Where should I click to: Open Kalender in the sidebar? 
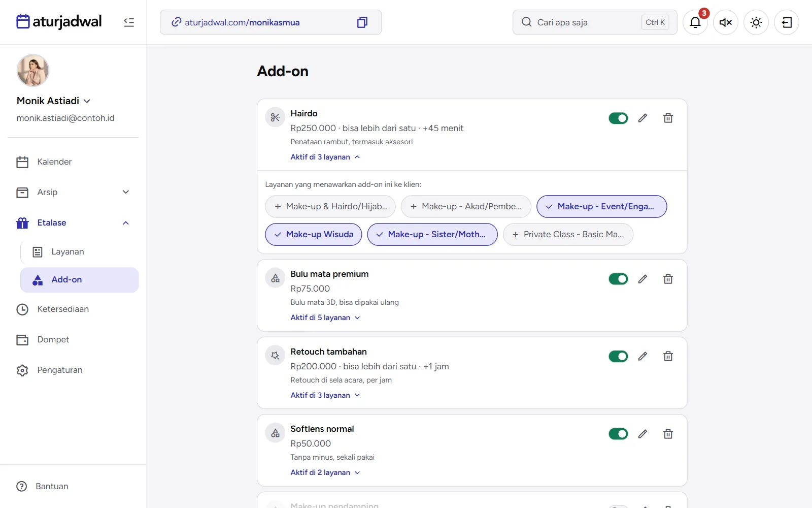pyautogui.click(x=73, y=162)
